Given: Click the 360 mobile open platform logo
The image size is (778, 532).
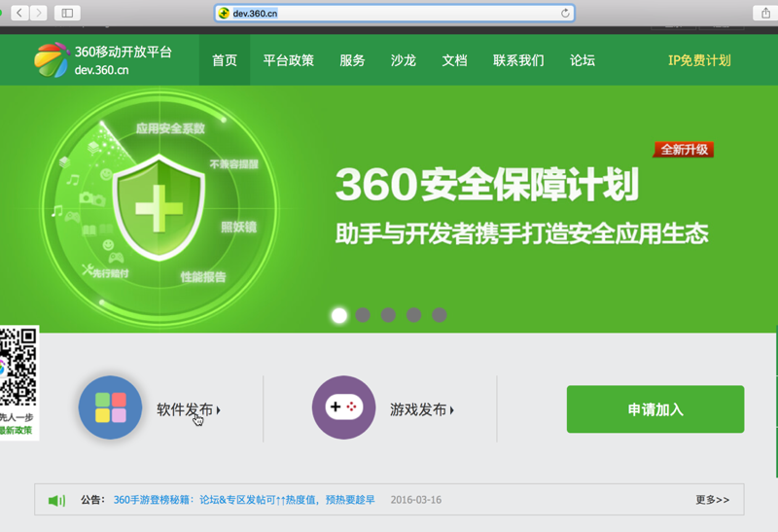Looking at the screenshot, I should (x=53, y=60).
